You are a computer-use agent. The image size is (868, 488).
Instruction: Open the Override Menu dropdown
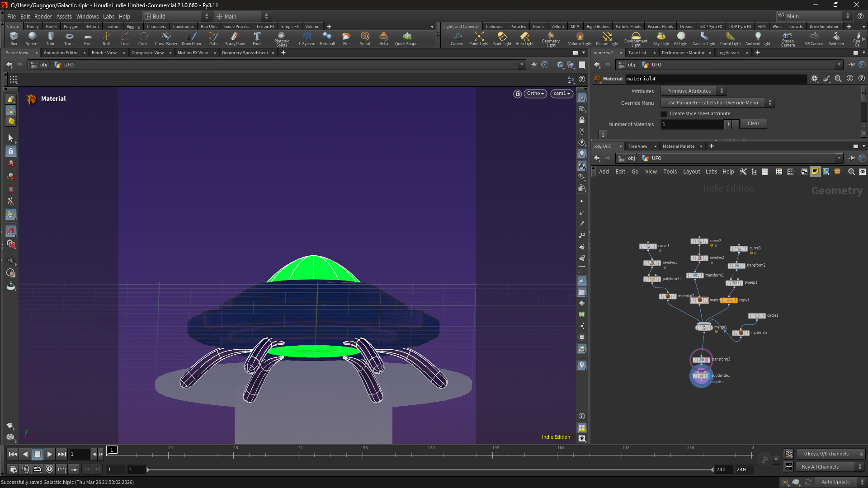[717, 103]
